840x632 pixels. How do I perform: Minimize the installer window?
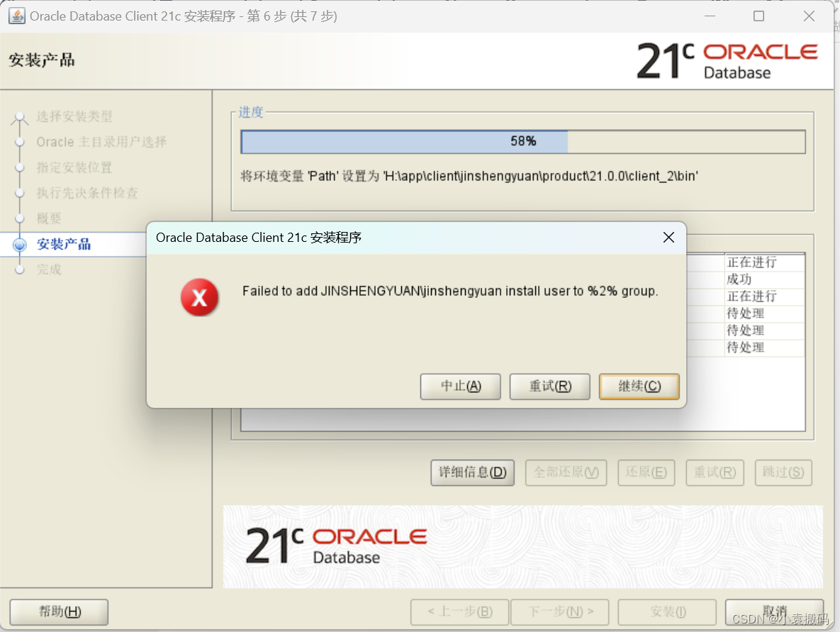[710, 16]
